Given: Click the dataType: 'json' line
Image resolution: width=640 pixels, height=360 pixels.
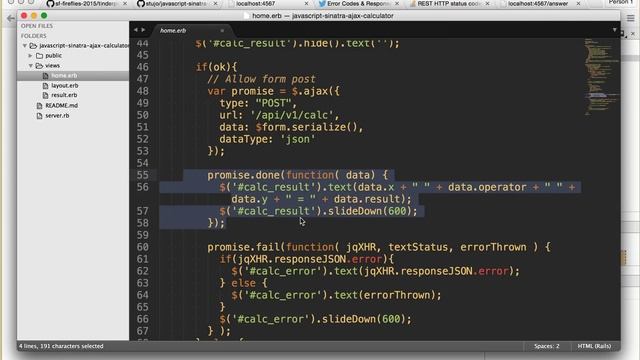Looking at the screenshot, I should tap(267, 139).
